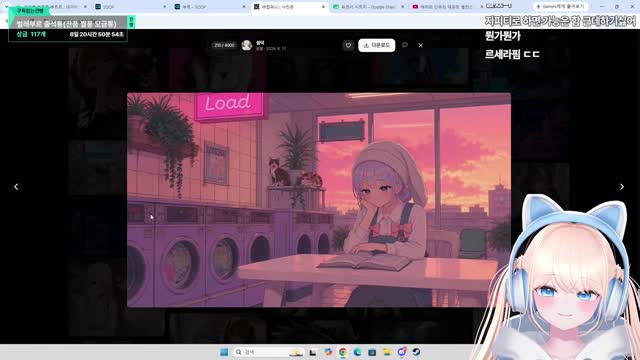Click the Gemini button in the tab bar
Viewport: 640px width, 360px height.
coord(560,7)
